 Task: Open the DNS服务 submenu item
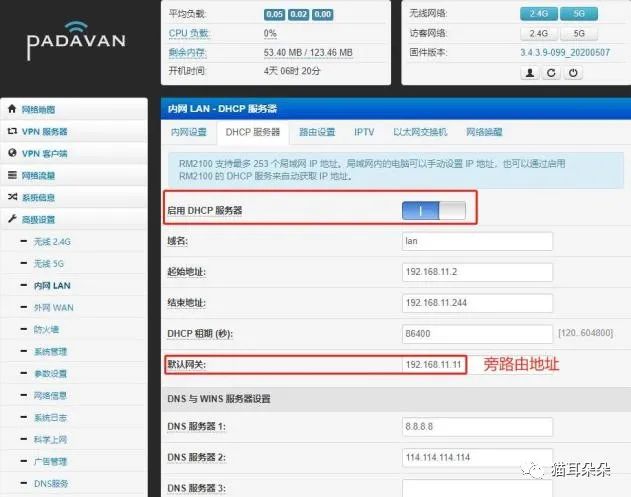pos(51,483)
